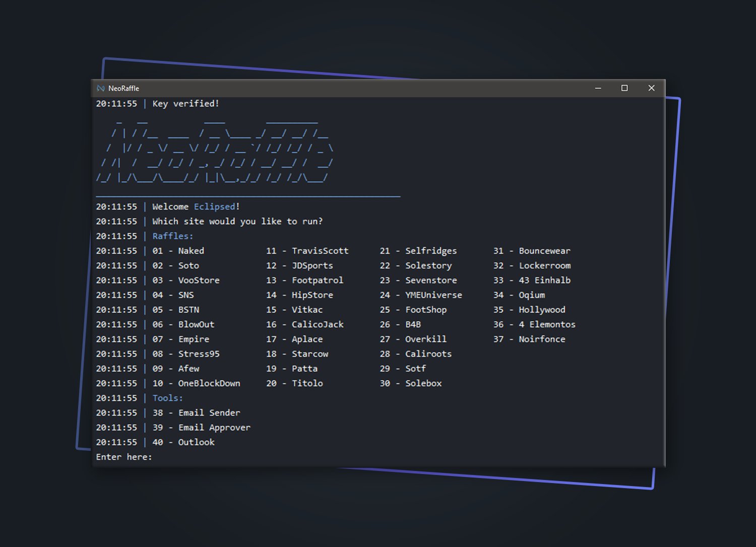
Task: Click the NeoRaffle app icon in title bar
Action: pos(101,88)
